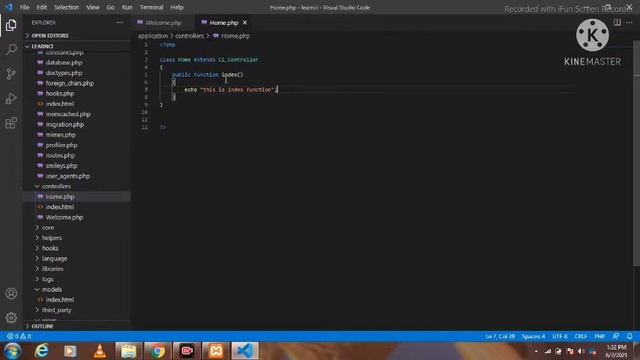Open File Explorer from taskbar
This screenshot has height=360, width=640.
(129, 351)
